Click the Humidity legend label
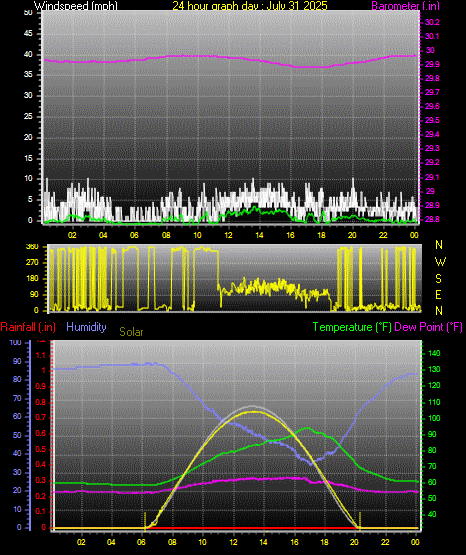 pos(86,327)
